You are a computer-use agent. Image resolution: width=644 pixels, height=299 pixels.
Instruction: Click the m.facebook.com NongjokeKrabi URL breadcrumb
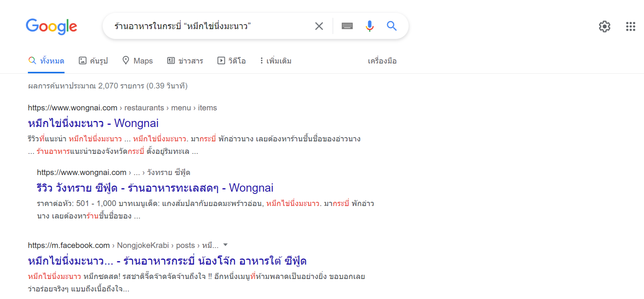pyautogui.click(x=123, y=245)
